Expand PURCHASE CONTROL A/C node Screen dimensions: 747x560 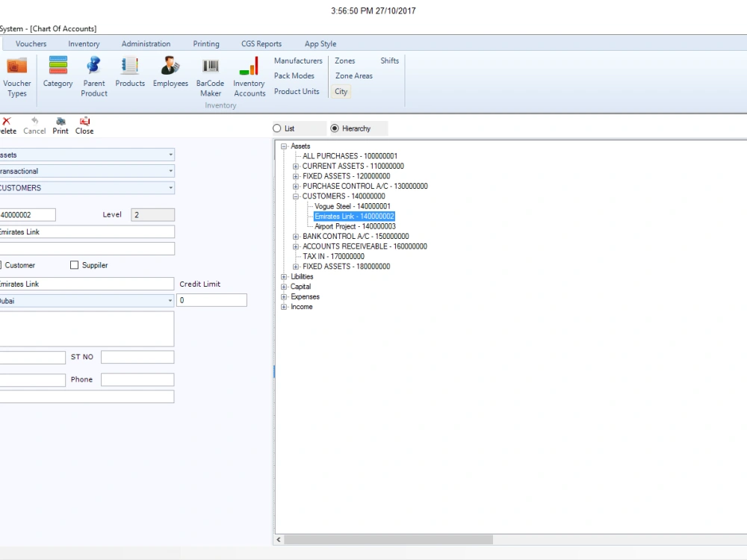[296, 186]
